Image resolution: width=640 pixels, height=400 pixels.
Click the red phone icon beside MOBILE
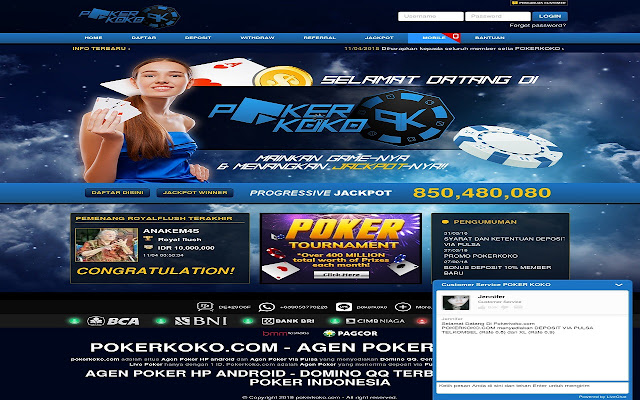(x=456, y=37)
